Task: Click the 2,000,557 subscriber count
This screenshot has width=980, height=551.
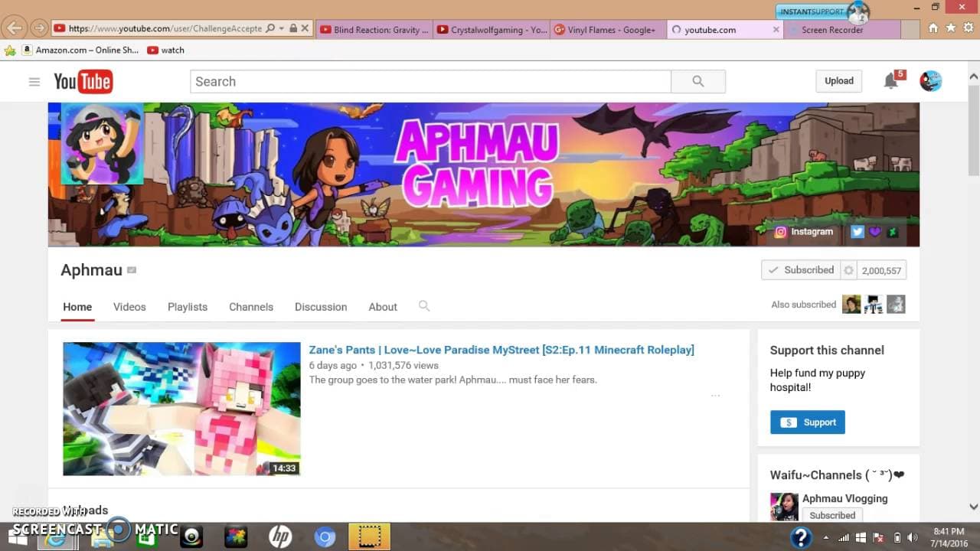Action: [881, 270]
